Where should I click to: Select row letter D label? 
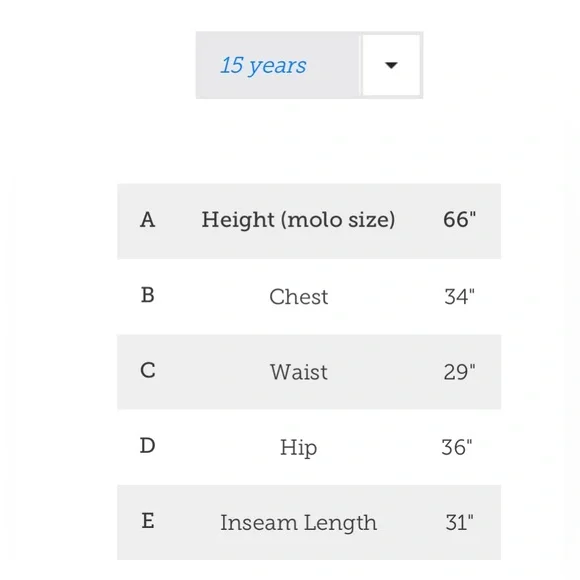tap(148, 446)
